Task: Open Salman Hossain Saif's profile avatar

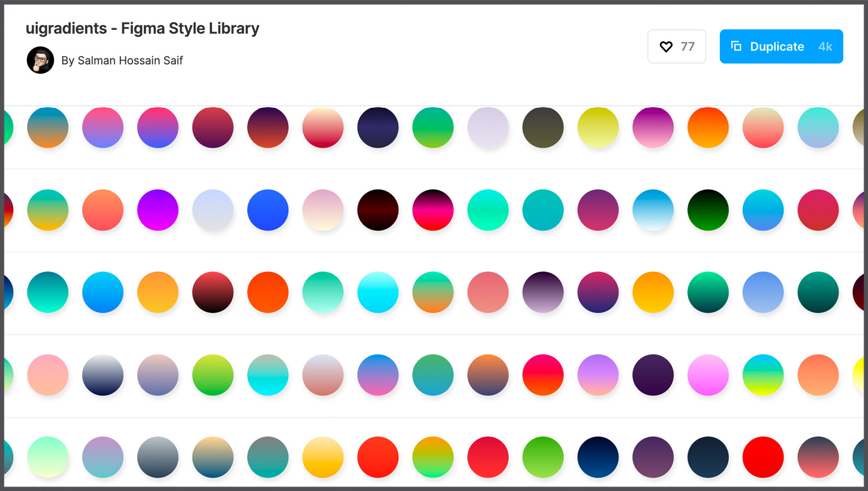Action: [x=41, y=60]
